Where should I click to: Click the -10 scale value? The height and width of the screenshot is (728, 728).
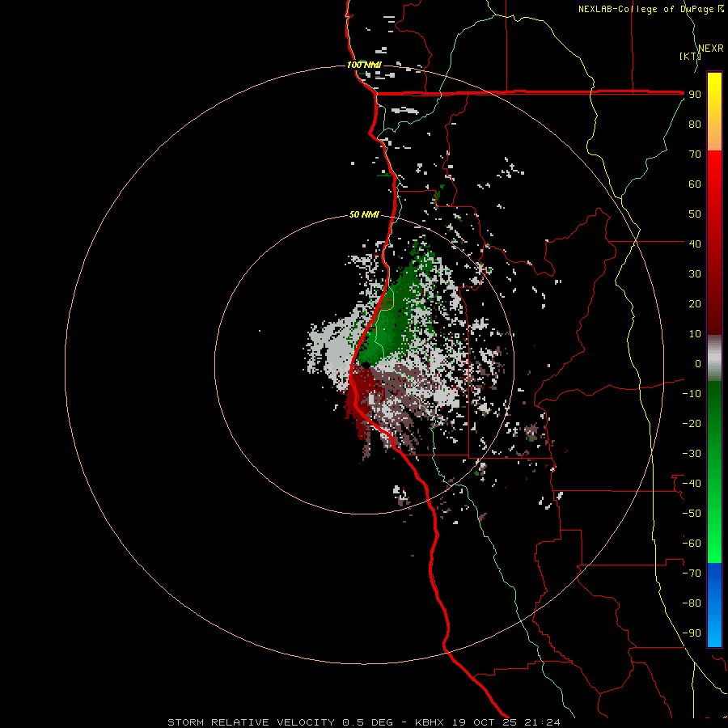(x=692, y=394)
